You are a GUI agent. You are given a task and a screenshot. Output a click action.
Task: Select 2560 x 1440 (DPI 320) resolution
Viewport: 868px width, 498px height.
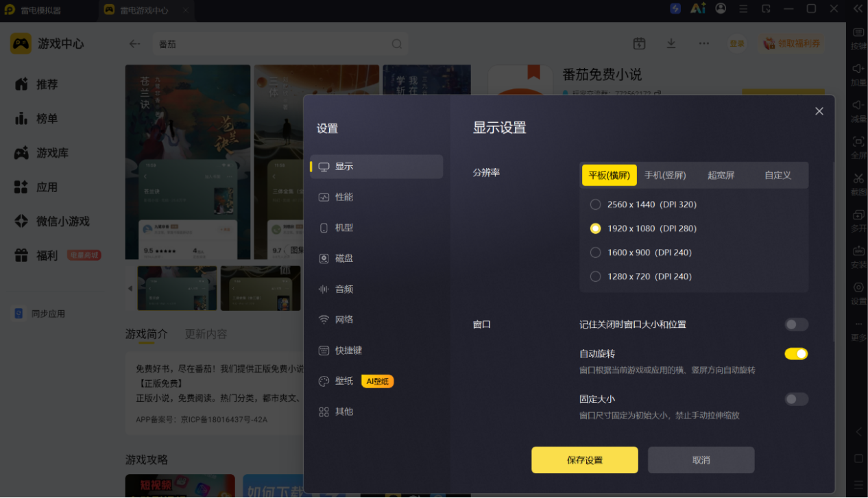[x=643, y=204]
